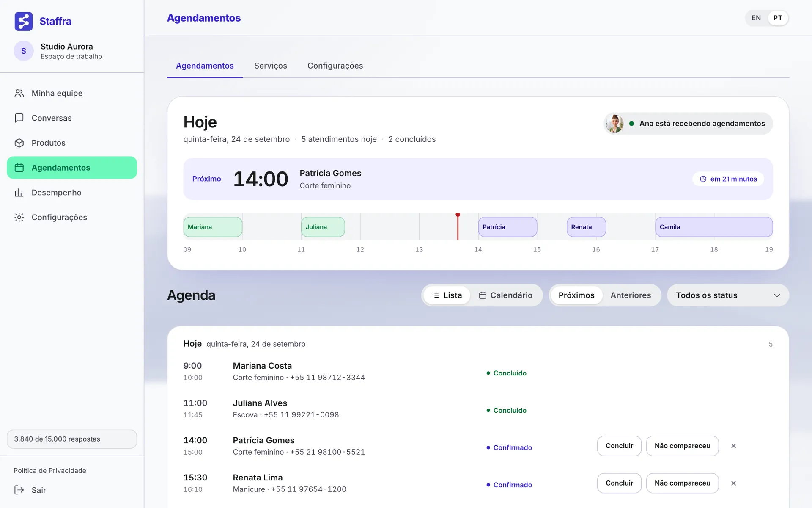Switch agenda to Calendário view

(505, 295)
